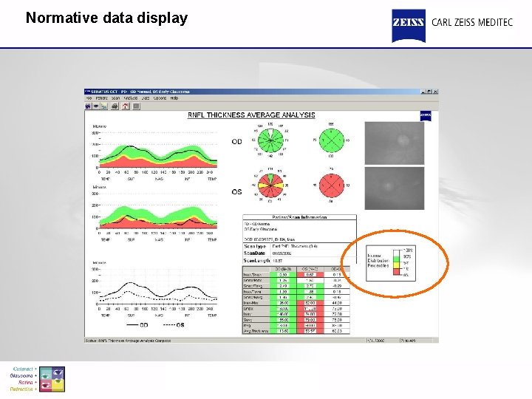
Task: Click the small Zeiss logo in report
Action: click(x=426, y=115)
